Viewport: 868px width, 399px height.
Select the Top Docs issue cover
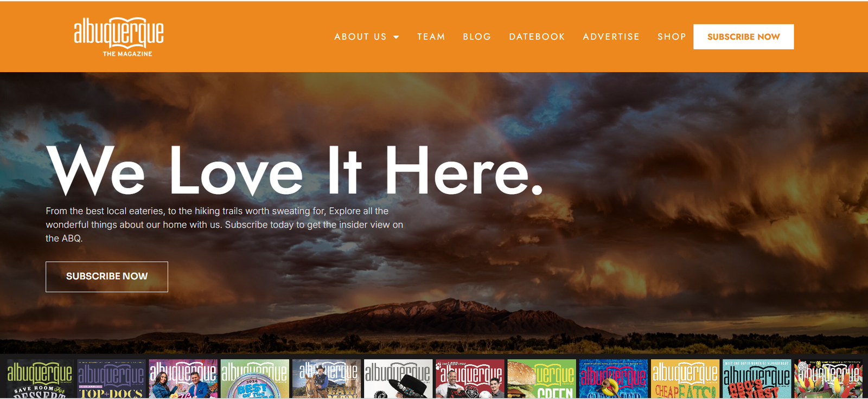tap(111, 378)
